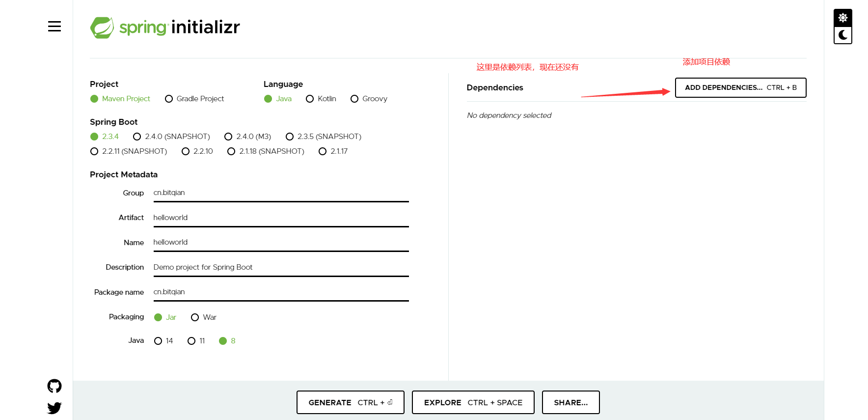Viewport: 868px width, 420px height.
Task: Click the Group input field
Action: (x=281, y=193)
